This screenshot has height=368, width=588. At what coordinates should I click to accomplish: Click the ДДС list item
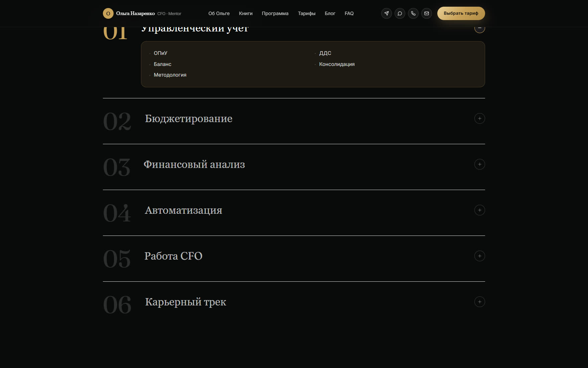[325, 53]
